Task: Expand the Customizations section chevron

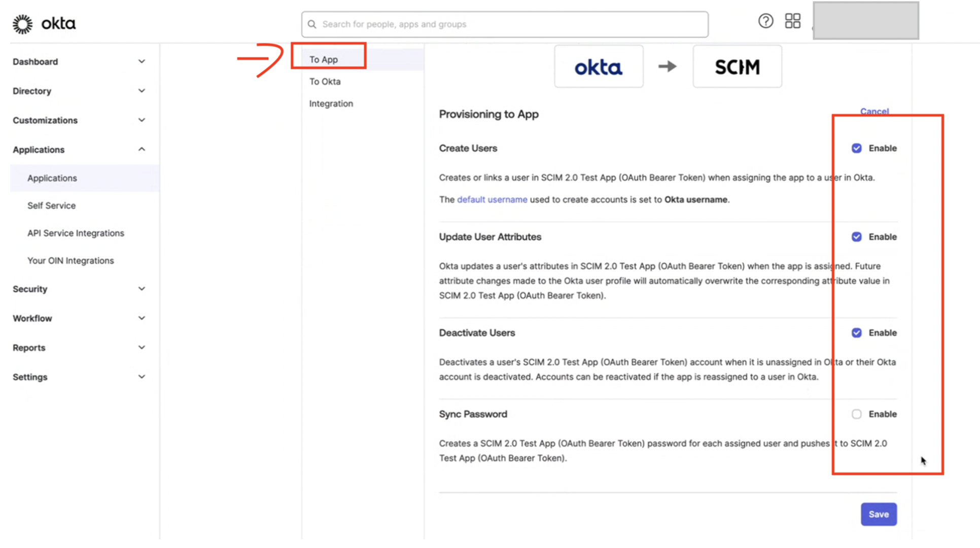Action: (142, 120)
